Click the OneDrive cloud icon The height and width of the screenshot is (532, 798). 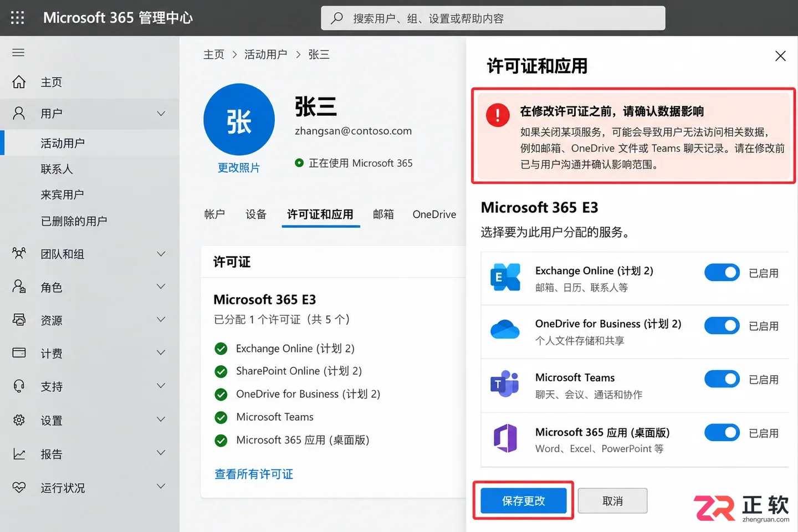[x=505, y=329]
